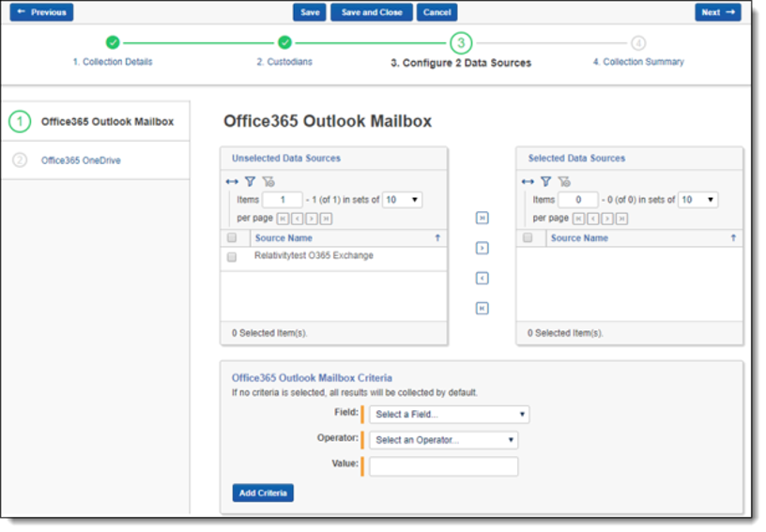
Task: Select 3. Configure 2 Data Sources step
Action: pyautogui.click(x=461, y=63)
